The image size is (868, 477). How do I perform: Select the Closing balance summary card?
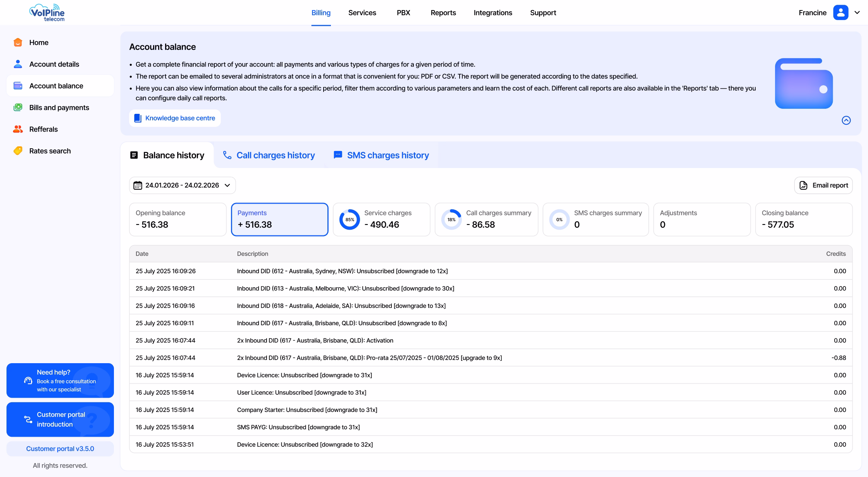(804, 220)
